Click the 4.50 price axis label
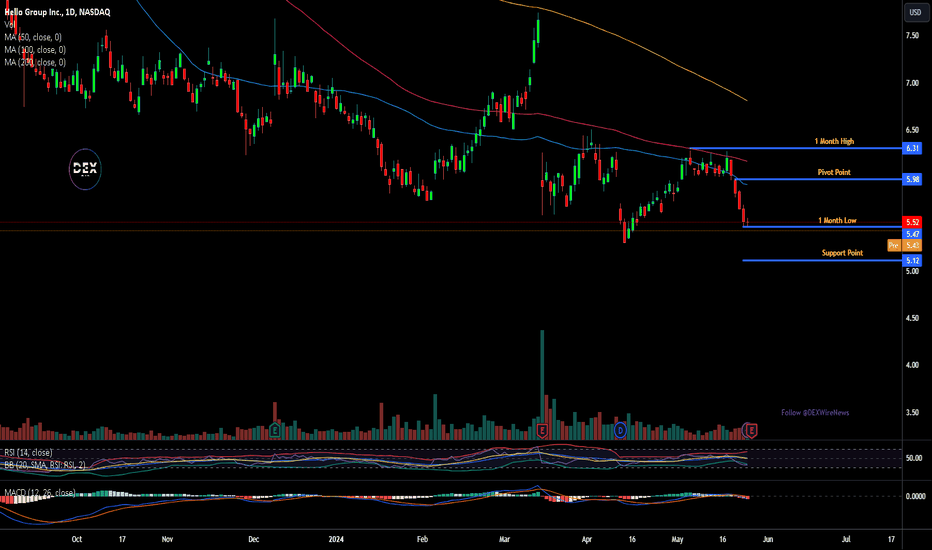Viewport: 932px width, 550px height. pos(912,318)
